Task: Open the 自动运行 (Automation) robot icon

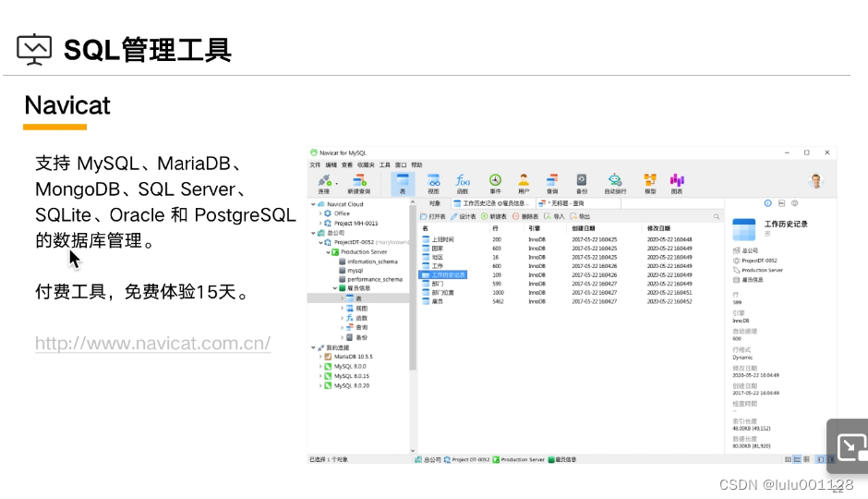Action: click(615, 183)
